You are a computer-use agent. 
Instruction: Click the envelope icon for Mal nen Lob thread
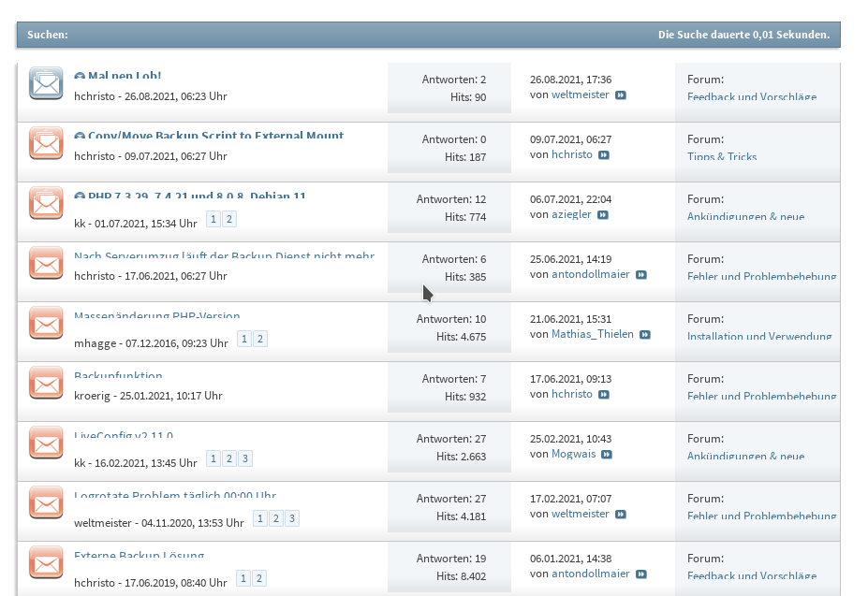coord(46,83)
